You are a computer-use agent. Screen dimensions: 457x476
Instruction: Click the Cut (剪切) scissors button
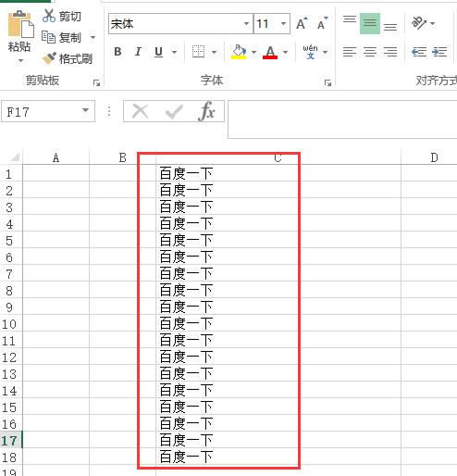point(61,16)
